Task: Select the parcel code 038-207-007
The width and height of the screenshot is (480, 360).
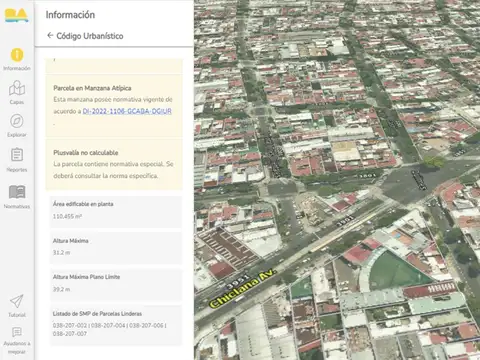Action: click(70, 334)
